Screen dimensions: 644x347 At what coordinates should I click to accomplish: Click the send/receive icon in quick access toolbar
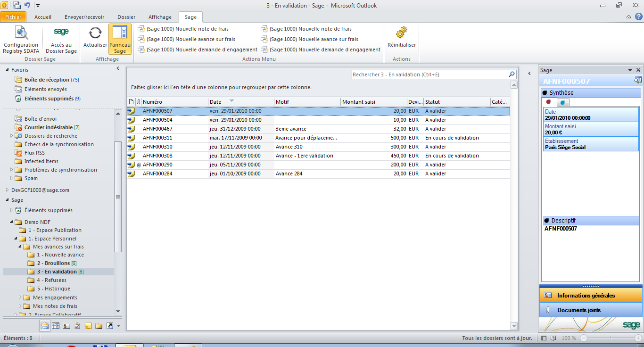pos(17,6)
